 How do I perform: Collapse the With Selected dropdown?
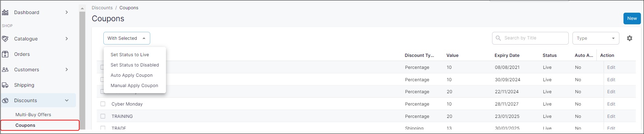(127, 38)
